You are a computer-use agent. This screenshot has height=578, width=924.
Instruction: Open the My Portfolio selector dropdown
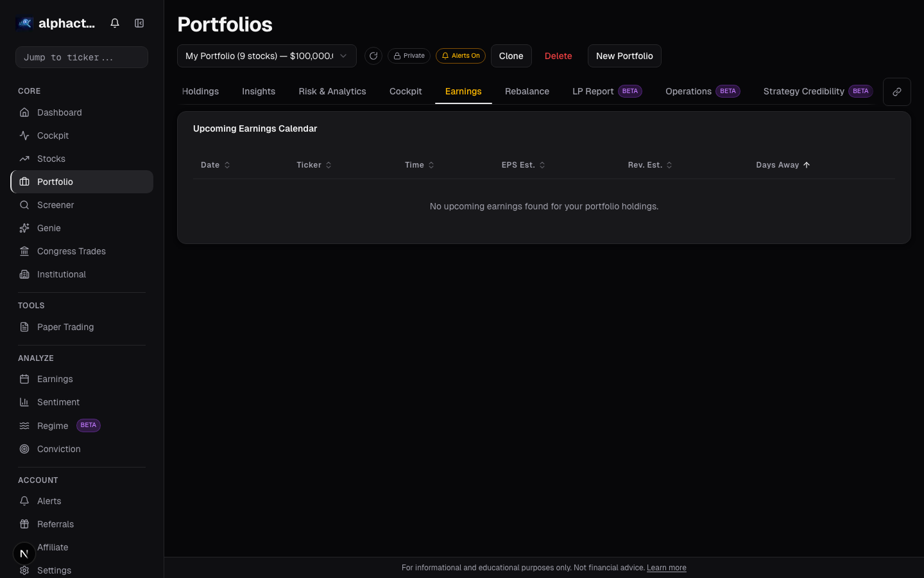[x=266, y=56]
